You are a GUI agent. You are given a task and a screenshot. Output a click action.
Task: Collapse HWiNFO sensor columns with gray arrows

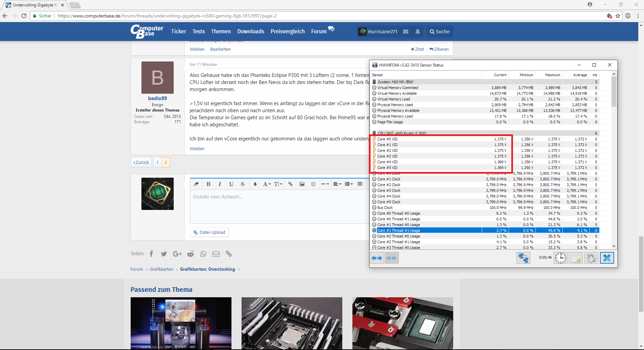[x=391, y=258]
